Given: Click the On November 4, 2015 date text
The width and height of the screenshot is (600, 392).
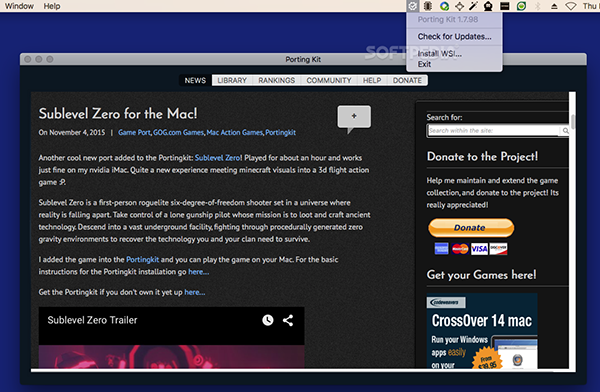Looking at the screenshot, I should point(72,132).
